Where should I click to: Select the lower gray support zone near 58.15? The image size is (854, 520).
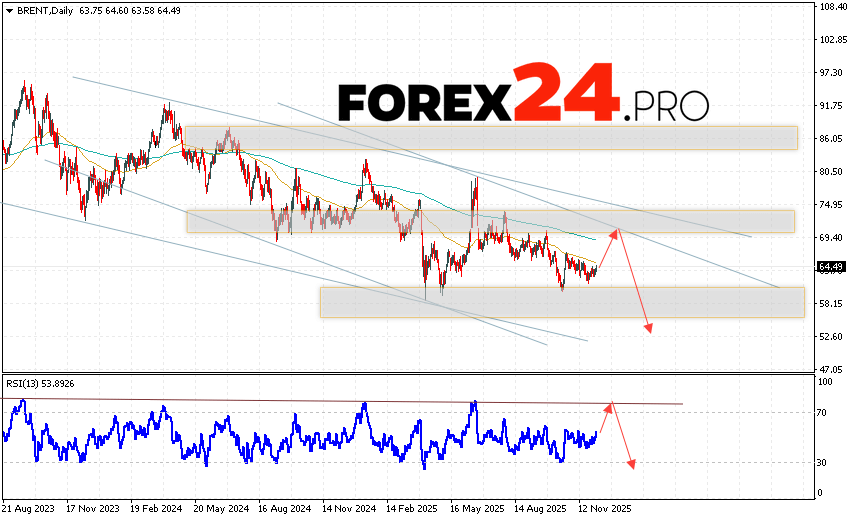click(561, 302)
